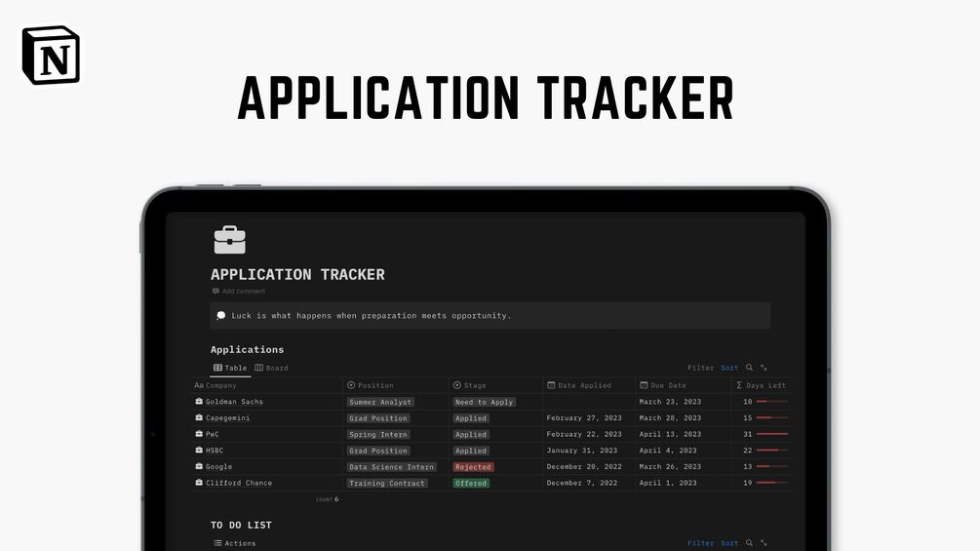Click the Need to Apply stage tag
The height and width of the screenshot is (551, 980).
coord(484,403)
